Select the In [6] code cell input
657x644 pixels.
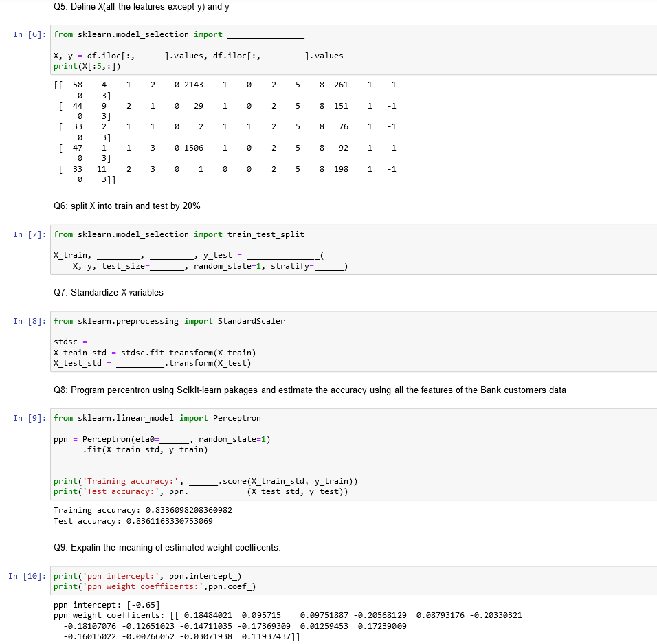(354, 50)
